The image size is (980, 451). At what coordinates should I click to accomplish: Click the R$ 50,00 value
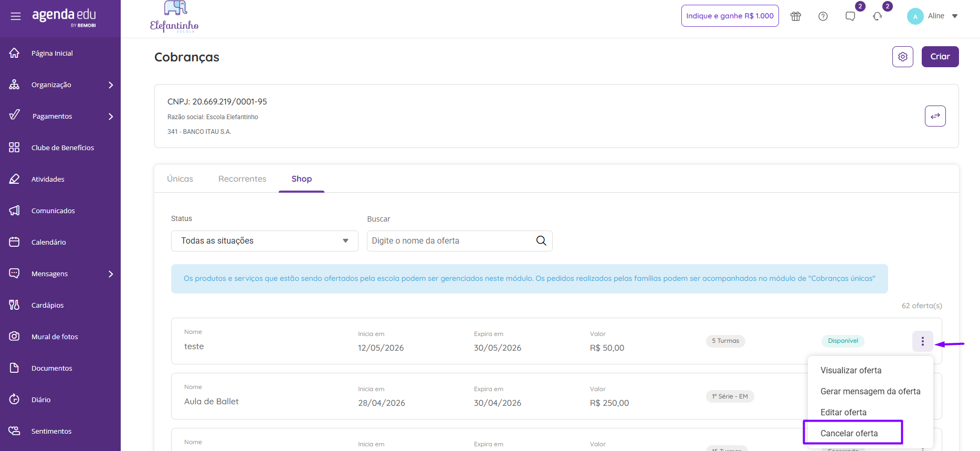click(x=607, y=348)
